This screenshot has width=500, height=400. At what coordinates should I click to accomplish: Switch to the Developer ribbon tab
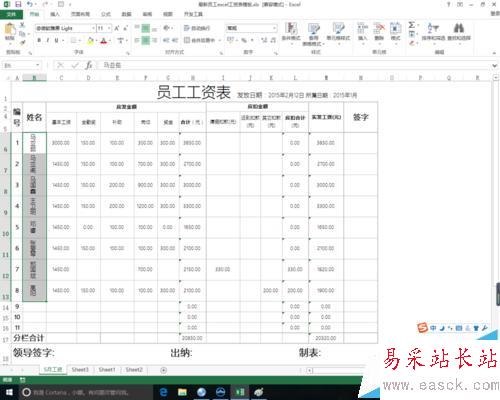tap(193, 14)
